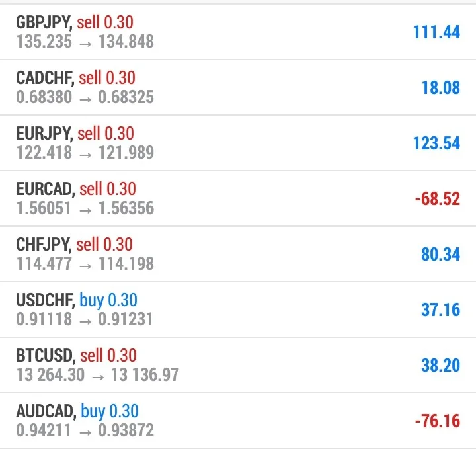
Task: Tap the AUDCAD price 0.94211 to 0.93872
Action: coord(85,430)
